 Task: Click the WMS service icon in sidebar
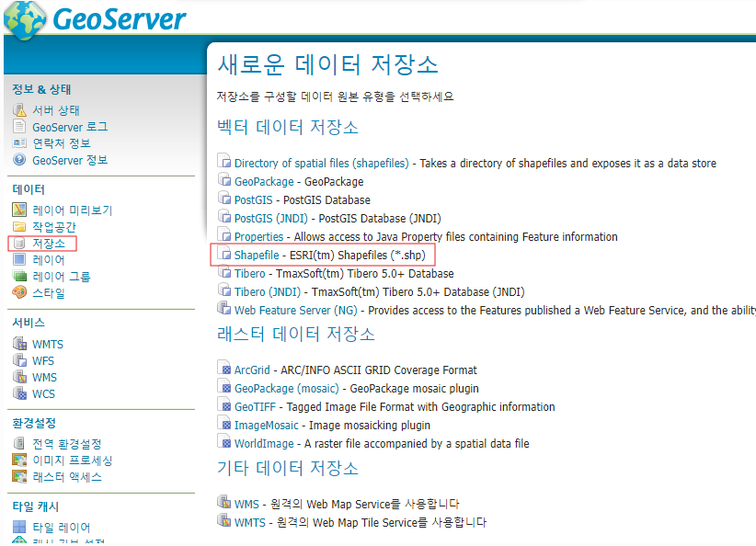[x=19, y=376]
